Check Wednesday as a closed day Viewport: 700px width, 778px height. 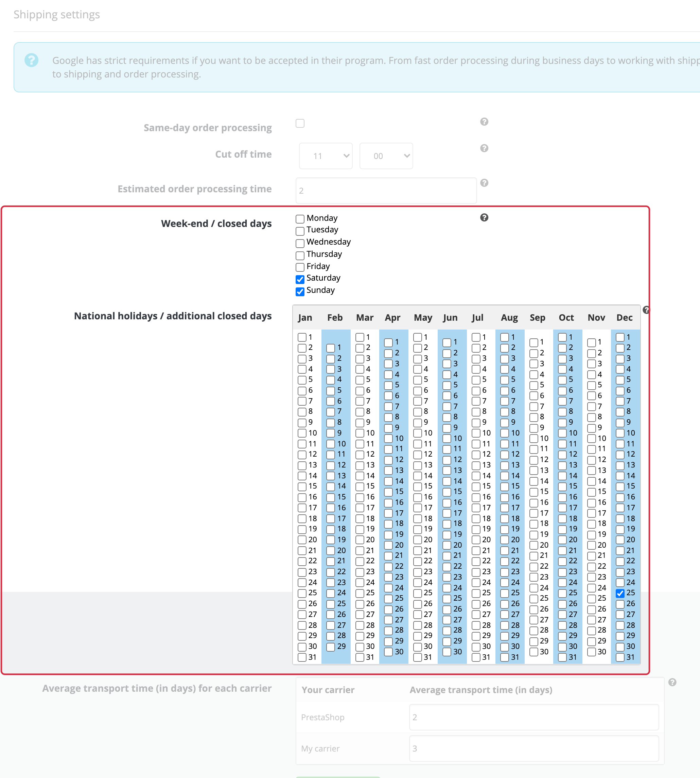[x=300, y=243]
